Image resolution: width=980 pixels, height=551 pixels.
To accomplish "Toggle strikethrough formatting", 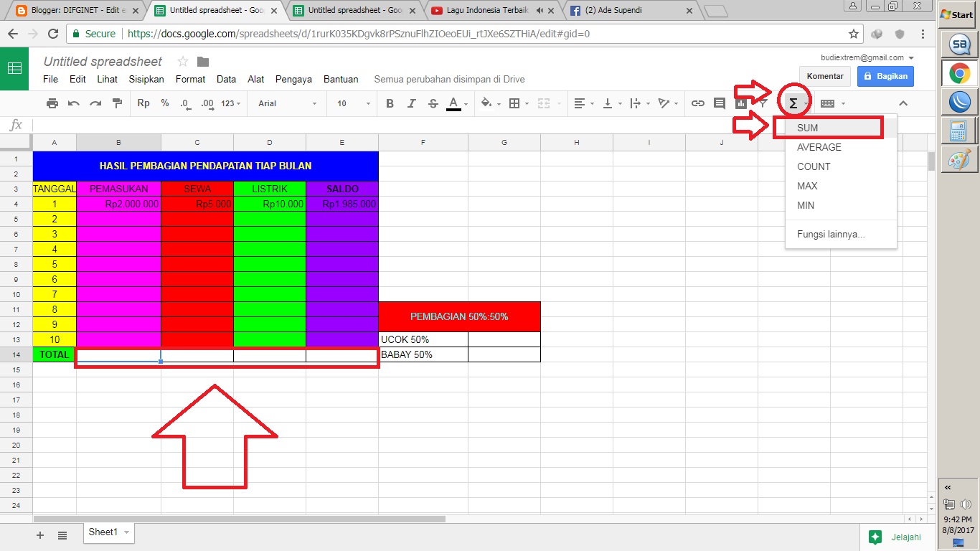I will [x=433, y=103].
